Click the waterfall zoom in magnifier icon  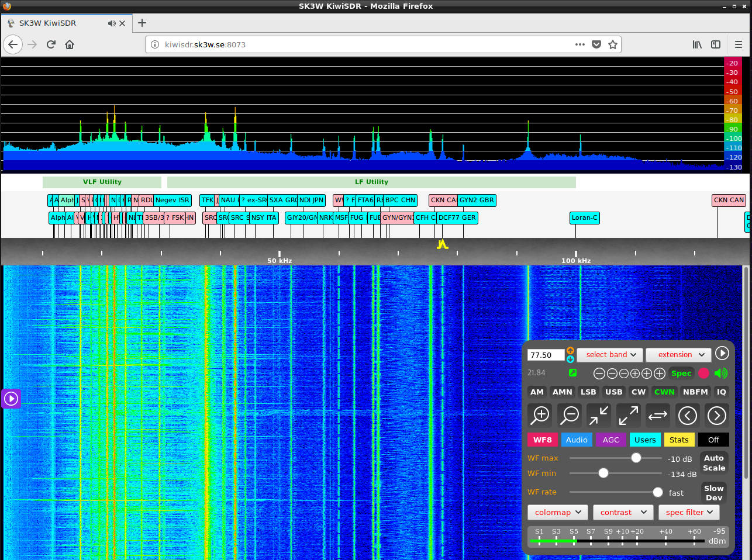point(540,415)
